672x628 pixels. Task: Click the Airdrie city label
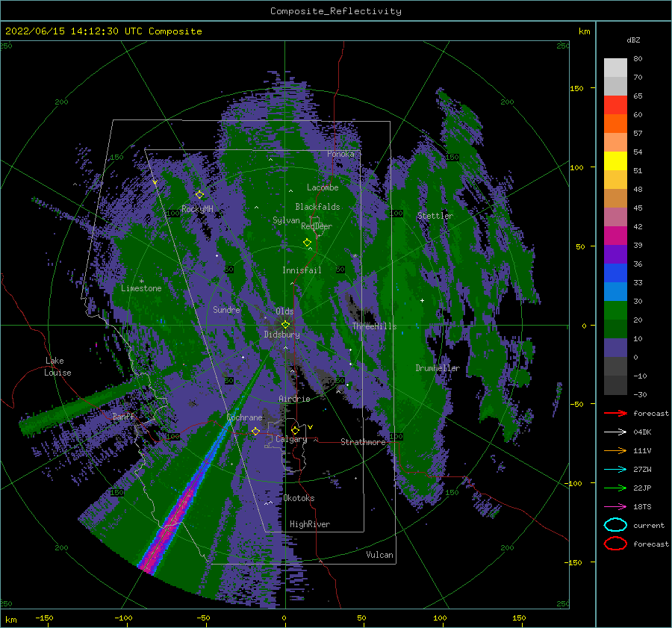tap(294, 399)
